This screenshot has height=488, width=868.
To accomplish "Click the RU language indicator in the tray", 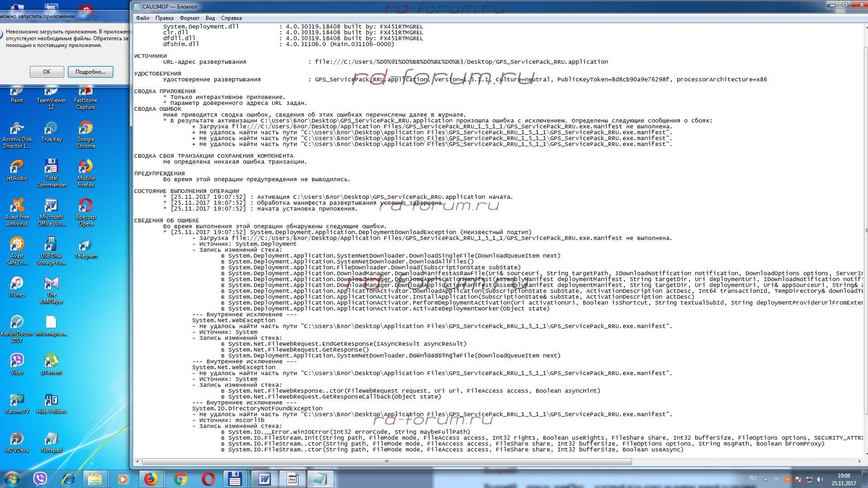I will tap(753, 478).
